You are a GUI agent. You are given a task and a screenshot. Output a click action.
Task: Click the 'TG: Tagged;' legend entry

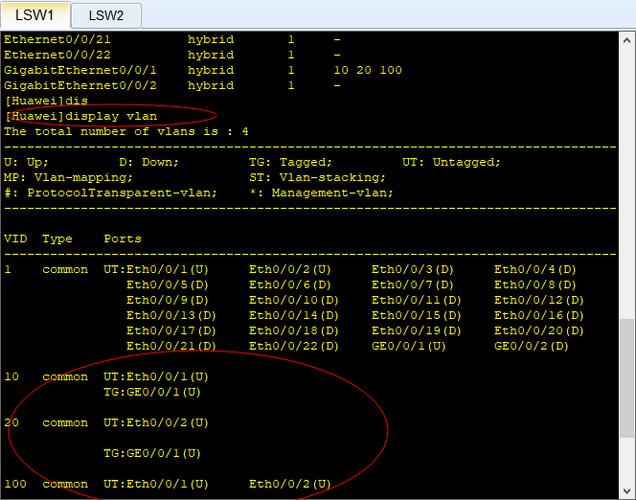pyautogui.click(x=290, y=162)
